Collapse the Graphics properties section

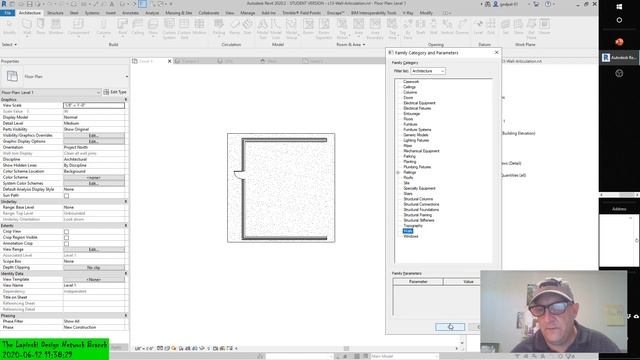[126, 99]
